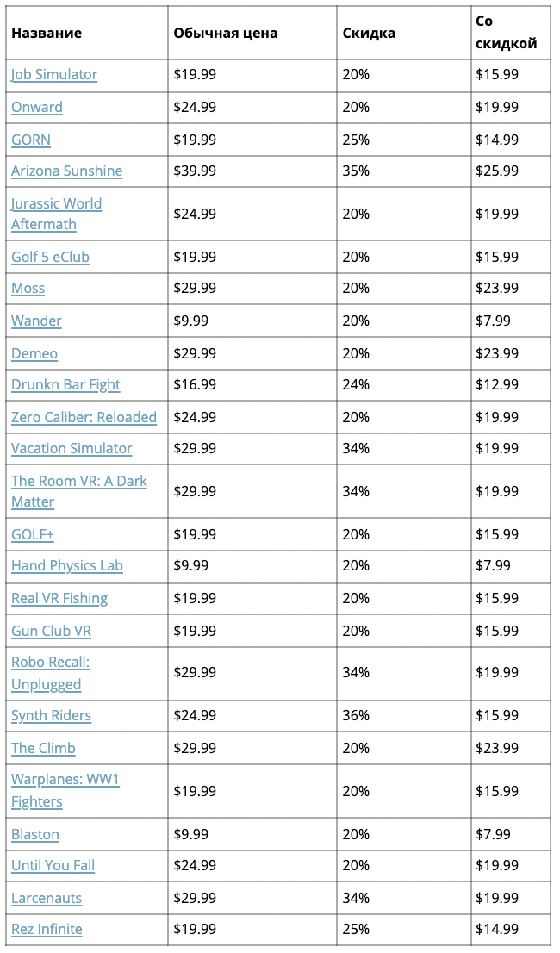The height and width of the screenshot is (953, 560).
Task: Follow the Wander link
Action: (x=36, y=321)
